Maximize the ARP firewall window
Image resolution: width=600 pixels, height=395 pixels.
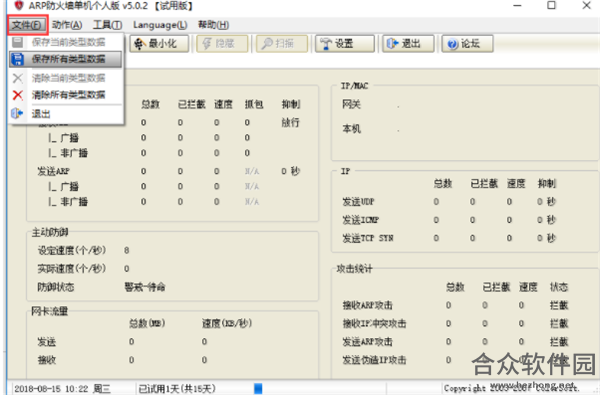[x=551, y=5]
